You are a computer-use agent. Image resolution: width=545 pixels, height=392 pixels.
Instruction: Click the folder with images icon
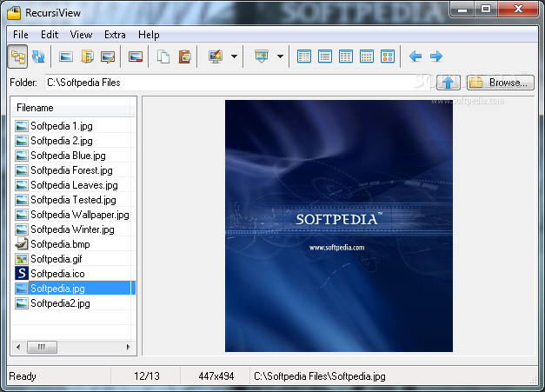pos(87,56)
